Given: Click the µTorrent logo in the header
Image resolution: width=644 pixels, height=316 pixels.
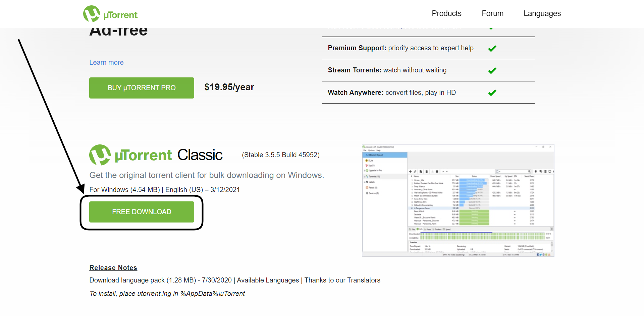Looking at the screenshot, I should [110, 14].
